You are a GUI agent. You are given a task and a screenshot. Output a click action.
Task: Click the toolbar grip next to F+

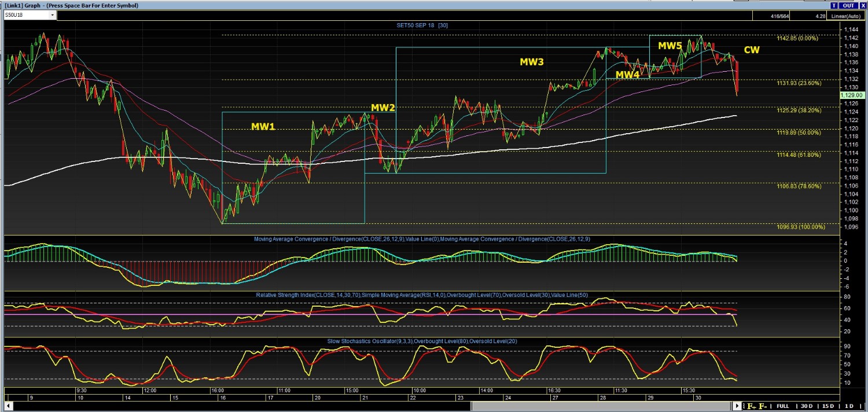(744, 406)
